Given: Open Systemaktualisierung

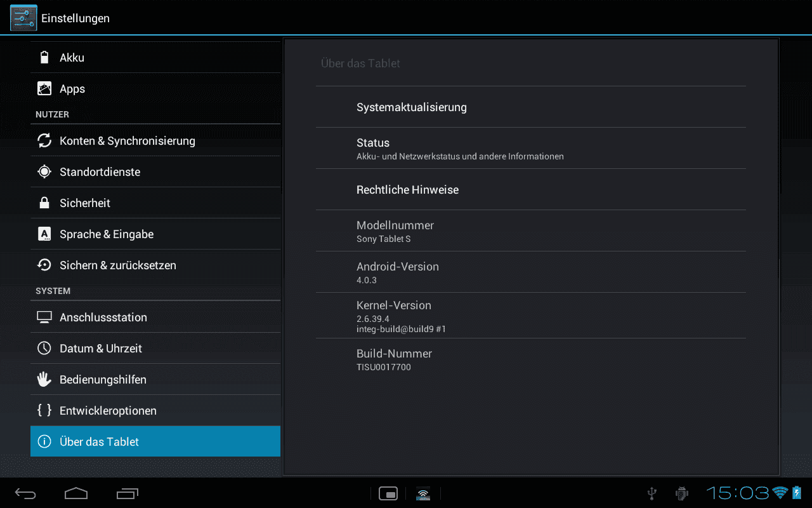Looking at the screenshot, I should pos(531,107).
